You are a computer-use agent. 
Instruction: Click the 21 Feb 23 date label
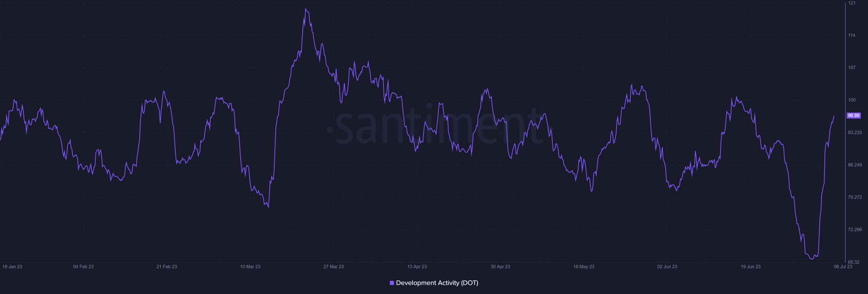(167, 267)
